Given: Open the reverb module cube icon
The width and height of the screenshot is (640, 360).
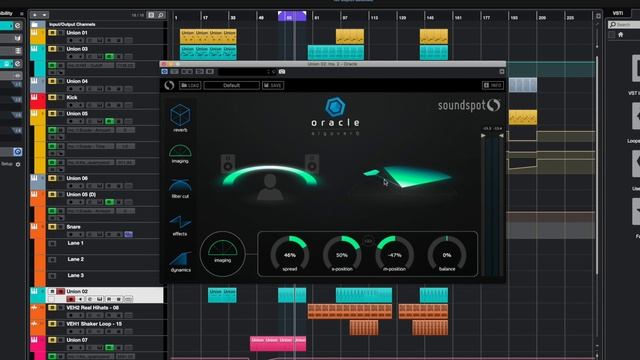Looking at the screenshot, I should (x=180, y=115).
